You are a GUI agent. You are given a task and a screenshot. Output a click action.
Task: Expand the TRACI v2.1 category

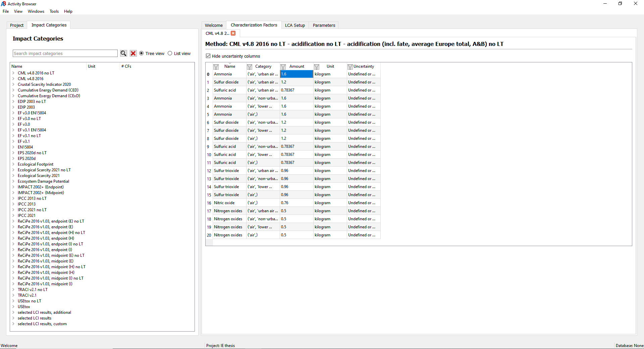pos(13,295)
